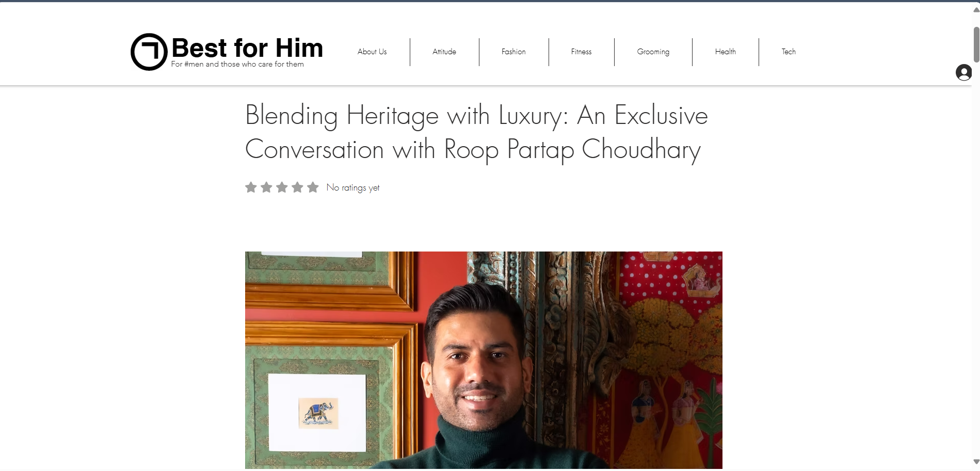Click the scrollbar down arrow

[976, 462]
